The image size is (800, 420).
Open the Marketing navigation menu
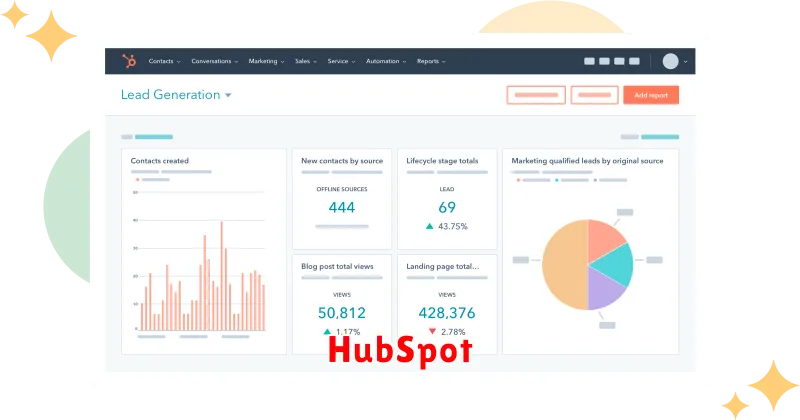coord(266,61)
